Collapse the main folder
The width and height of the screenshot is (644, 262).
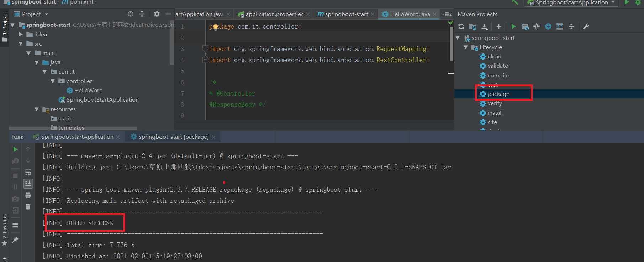(x=28, y=53)
